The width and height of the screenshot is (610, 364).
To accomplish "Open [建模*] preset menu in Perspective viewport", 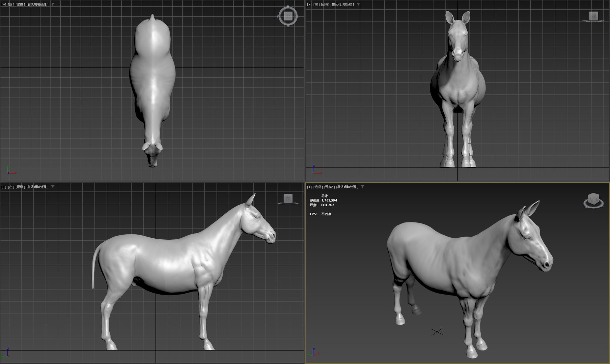I will (x=329, y=187).
